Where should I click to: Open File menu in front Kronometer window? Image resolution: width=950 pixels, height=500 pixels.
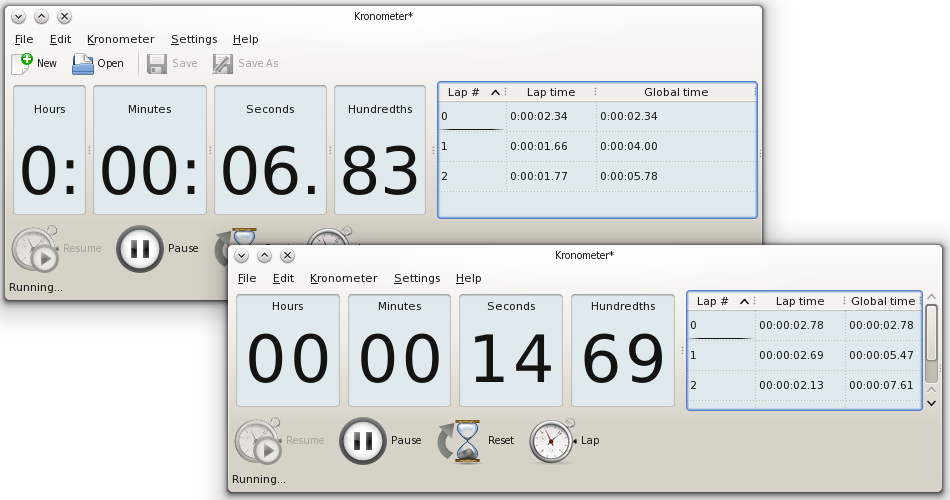(247, 278)
